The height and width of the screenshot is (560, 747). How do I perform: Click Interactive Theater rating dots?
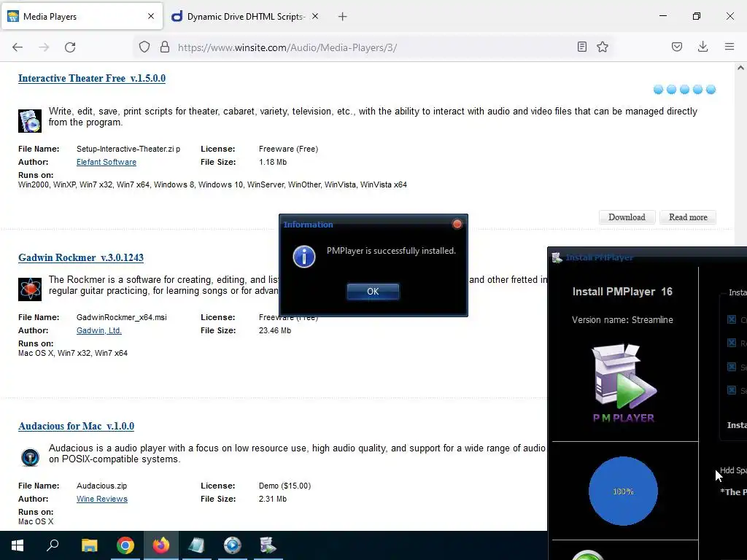684,90
